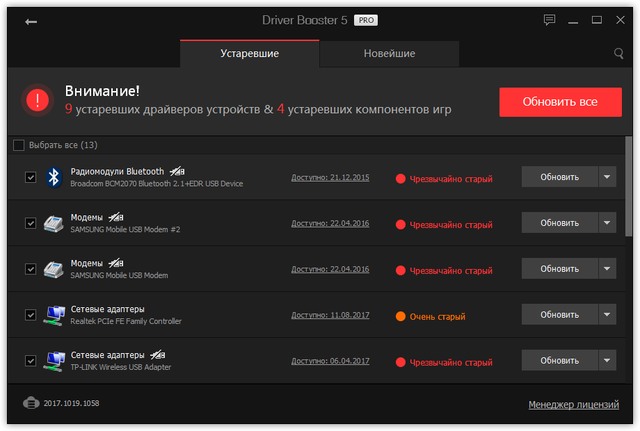This screenshot has height=431, width=640.
Task: Open the 'Менеджер лицензий' link
Action: tap(573, 404)
